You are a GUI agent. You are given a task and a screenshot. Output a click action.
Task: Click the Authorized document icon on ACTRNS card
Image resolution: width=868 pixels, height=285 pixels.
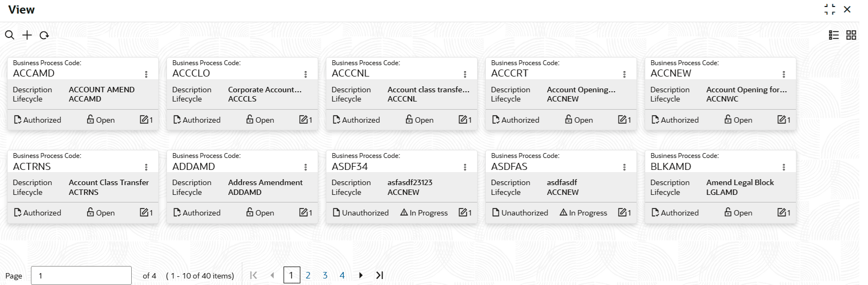coord(17,212)
